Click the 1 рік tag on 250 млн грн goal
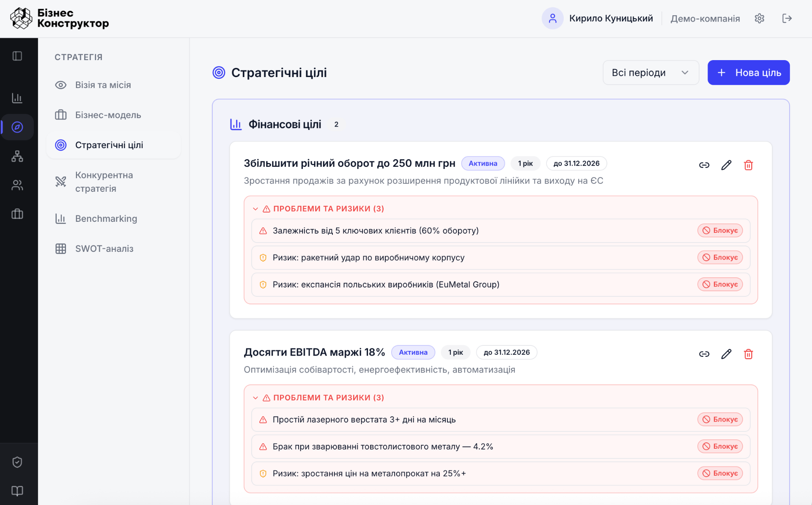Viewport: 812px width, 505px height. tap(525, 163)
